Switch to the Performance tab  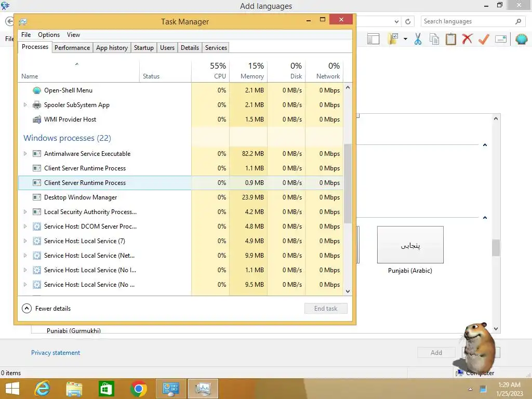(x=72, y=48)
